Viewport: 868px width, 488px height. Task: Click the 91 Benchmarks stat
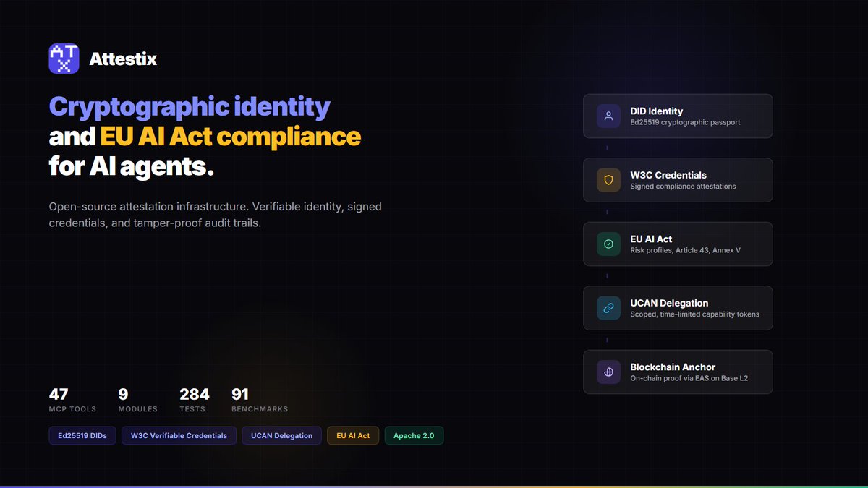tap(259, 400)
